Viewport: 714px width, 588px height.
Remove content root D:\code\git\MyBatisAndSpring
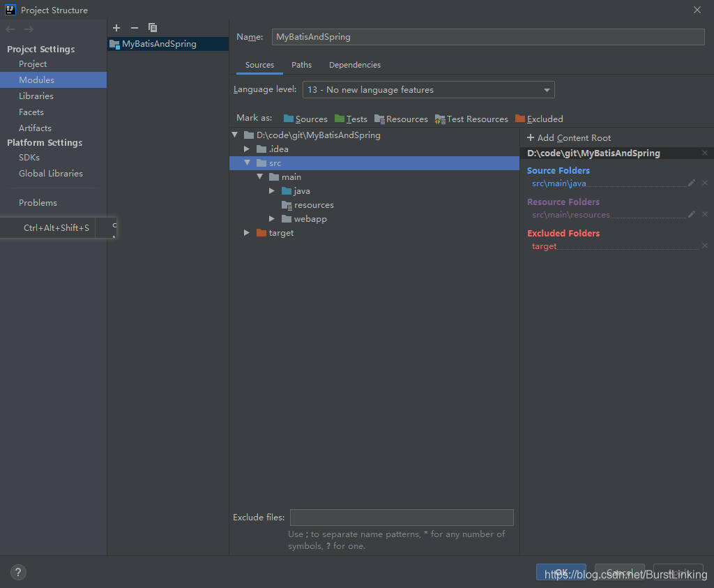[x=705, y=153]
